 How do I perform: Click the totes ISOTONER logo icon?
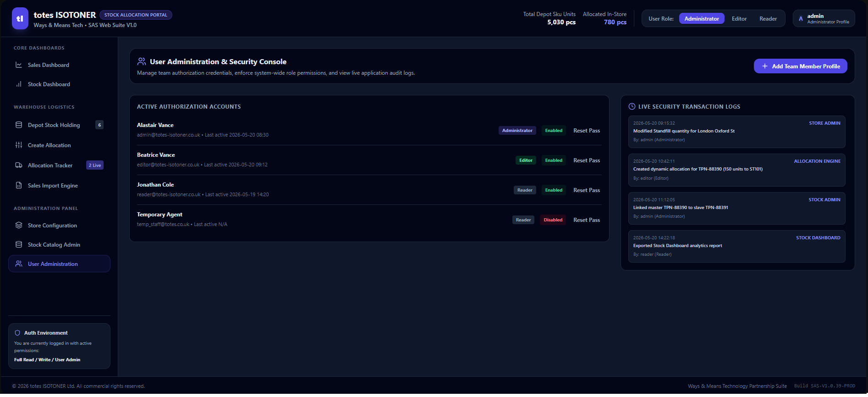pyautogui.click(x=20, y=19)
